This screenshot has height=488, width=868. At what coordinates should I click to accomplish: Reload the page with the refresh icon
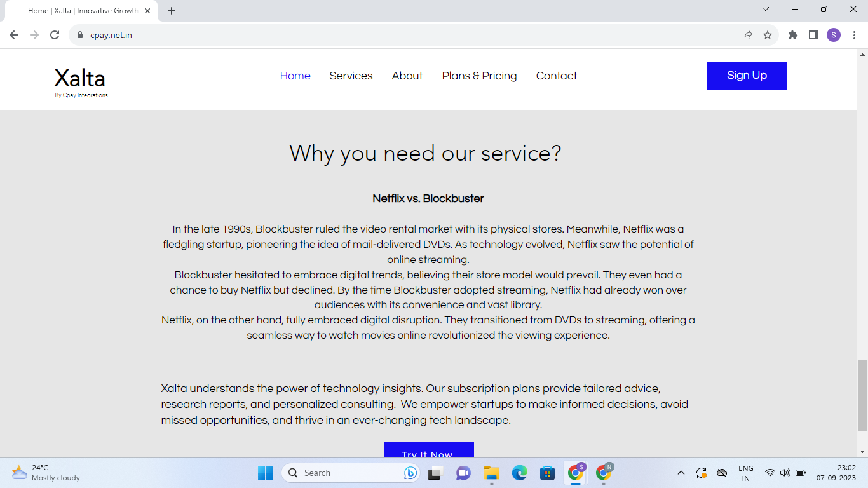pyautogui.click(x=55, y=35)
